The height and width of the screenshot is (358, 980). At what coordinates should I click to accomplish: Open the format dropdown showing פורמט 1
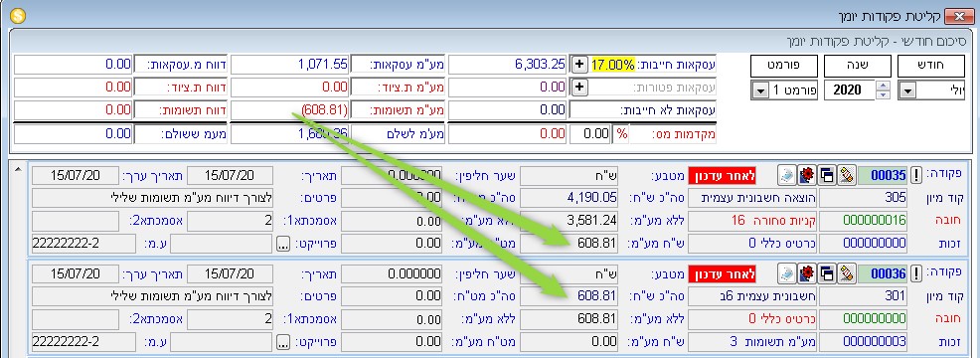click(759, 91)
